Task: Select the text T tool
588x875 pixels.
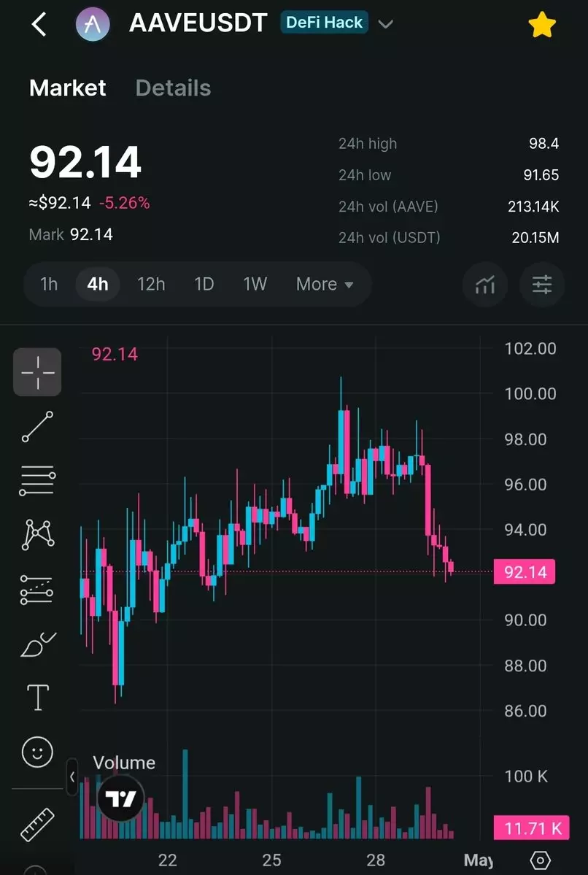Action: point(37,698)
